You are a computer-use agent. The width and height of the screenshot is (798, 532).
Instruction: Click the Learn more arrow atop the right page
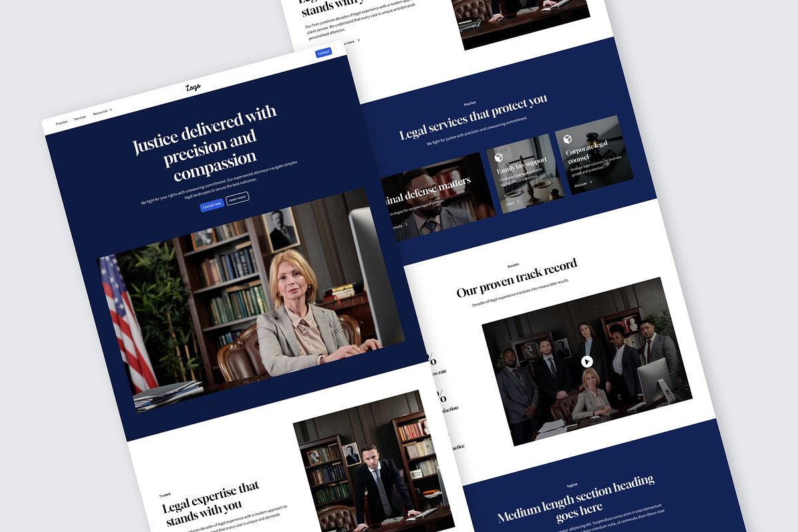pyautogui.click(x=359, y=41)
